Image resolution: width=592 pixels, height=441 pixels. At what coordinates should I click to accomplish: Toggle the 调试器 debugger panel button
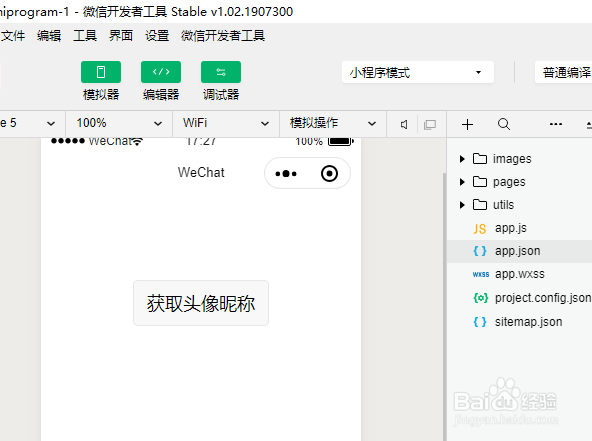tap(221, 72)
